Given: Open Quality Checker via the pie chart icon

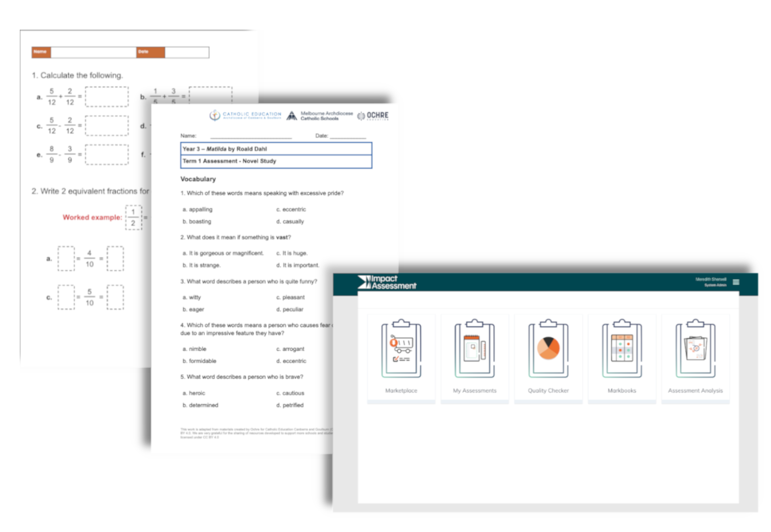Looking at the screenshot, I should pyautogui.click(x=548, y=348).
